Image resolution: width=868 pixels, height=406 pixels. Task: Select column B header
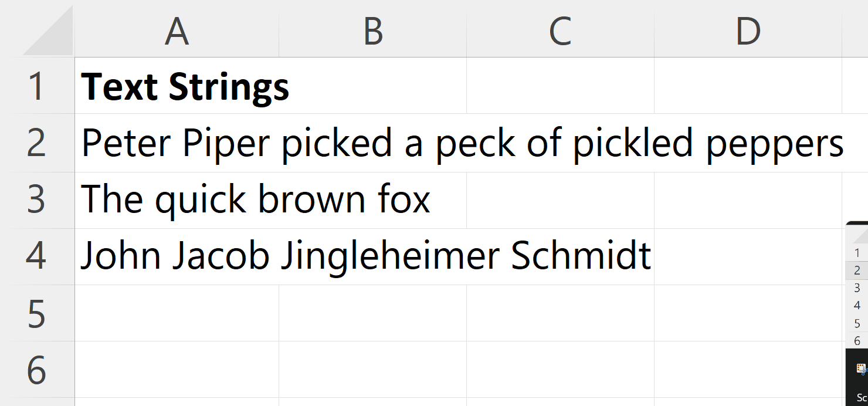coord(372,32)
